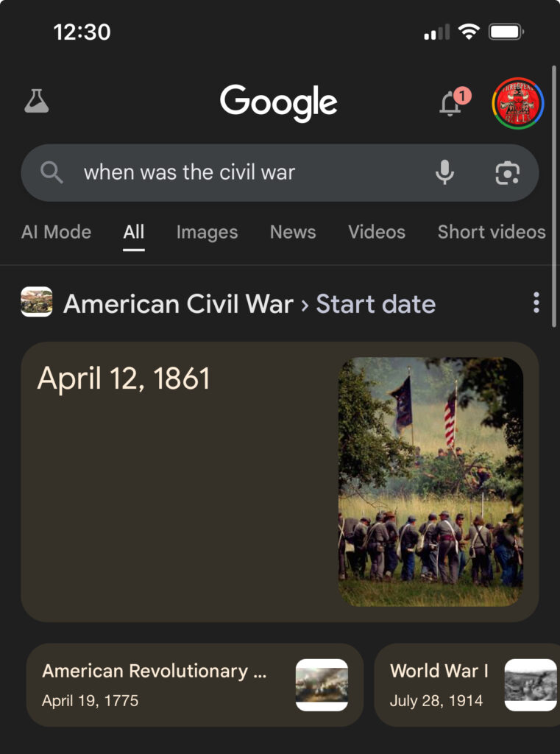Open the American Civil War heading link
The height and width of the screenshot is (754, 560).
pyautogui.click(x=178, y=304)
